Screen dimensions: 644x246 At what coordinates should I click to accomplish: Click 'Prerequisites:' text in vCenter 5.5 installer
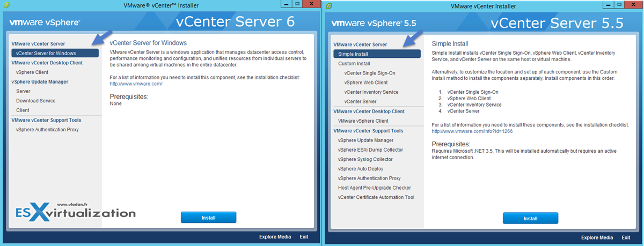click(451, 144)
